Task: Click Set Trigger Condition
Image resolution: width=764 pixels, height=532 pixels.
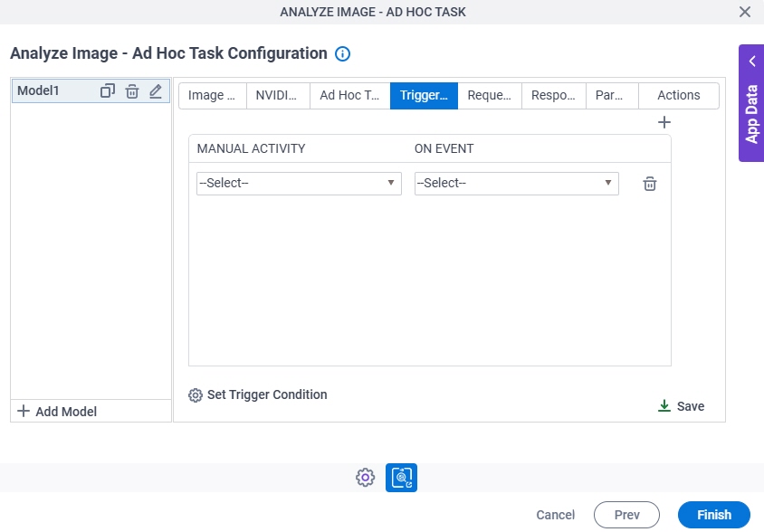Action: 258,394
